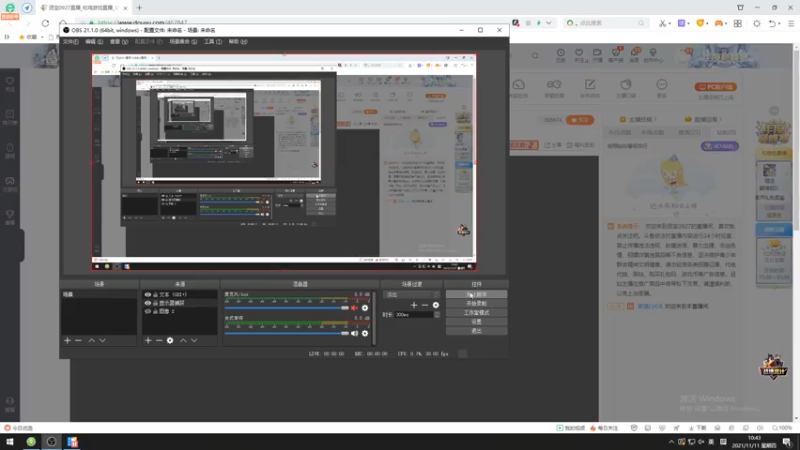The height and width of the screenshot is (450, 800).
Task: Enable Studio Mode button
Action: pyautogui.click(x=477, y=313)
